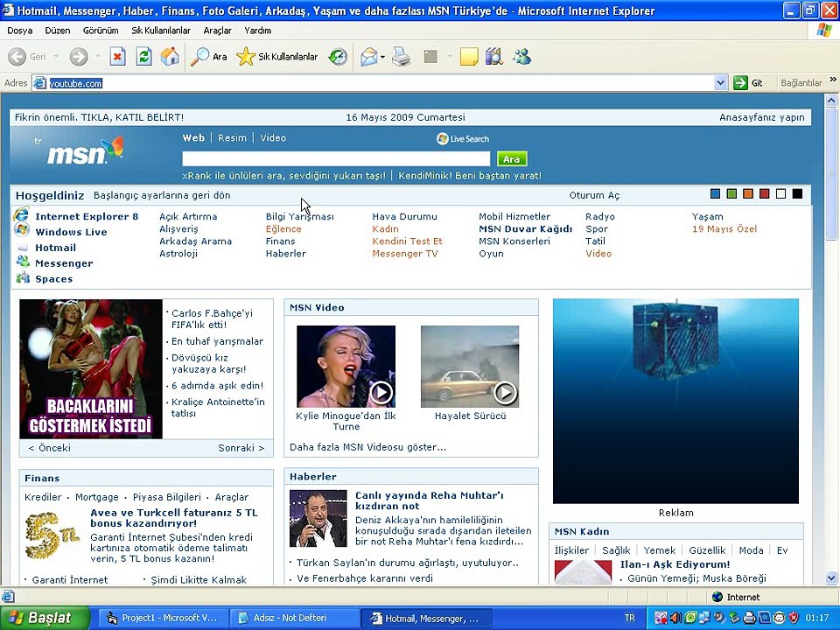This screenshot has height=630, width=840.
Task: Switch the search to the Resim tab
Action: click(x=232, y=137)
